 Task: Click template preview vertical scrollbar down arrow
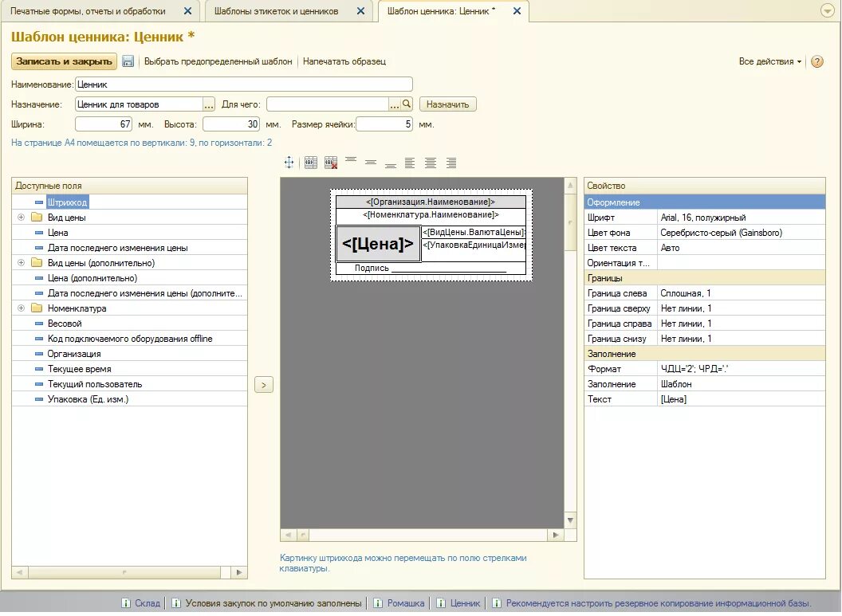[570, 520]
